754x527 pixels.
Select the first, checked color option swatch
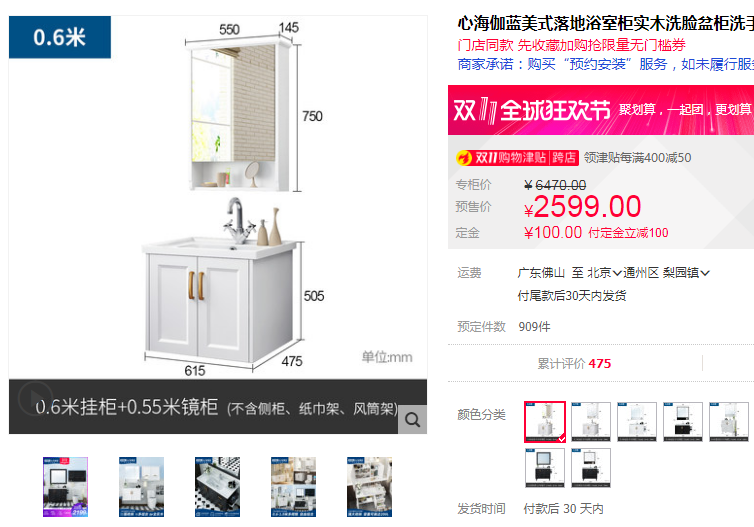click(x=545, y=422)
